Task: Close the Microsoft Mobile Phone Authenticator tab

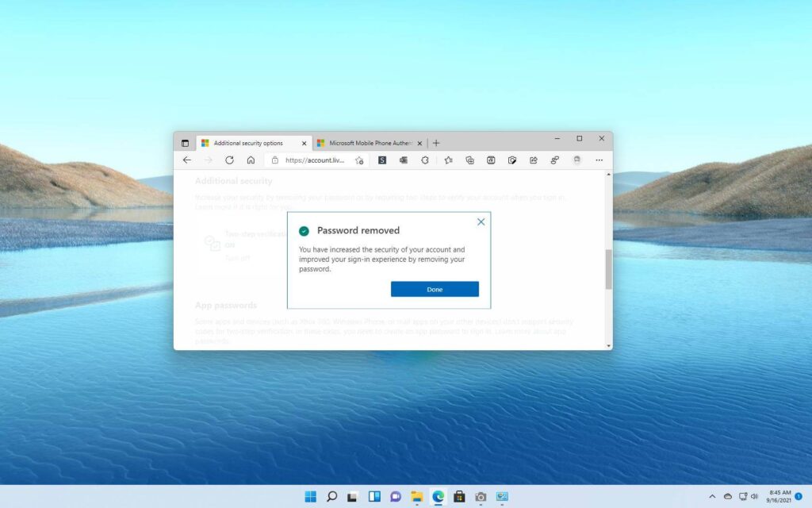Action: pyautogui.click(x=419, y=144)
